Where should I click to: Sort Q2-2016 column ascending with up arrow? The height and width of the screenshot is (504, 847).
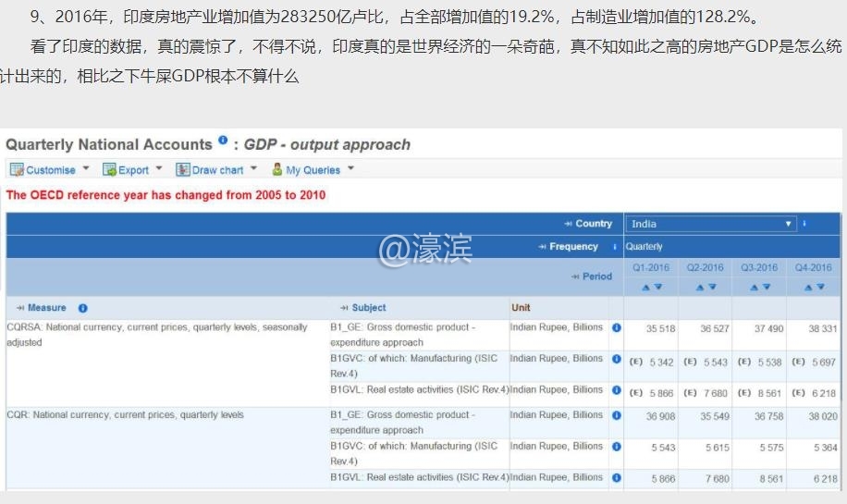point(700,288)
